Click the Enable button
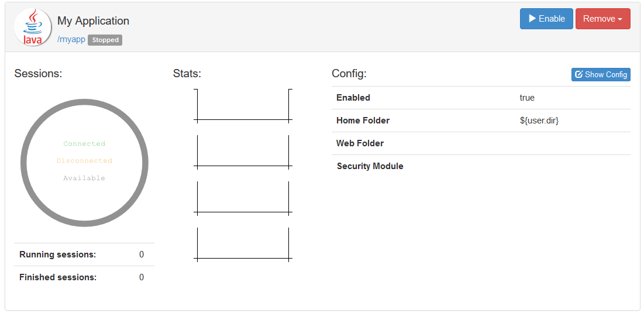 pyautogui.click(x=546, y=19)
